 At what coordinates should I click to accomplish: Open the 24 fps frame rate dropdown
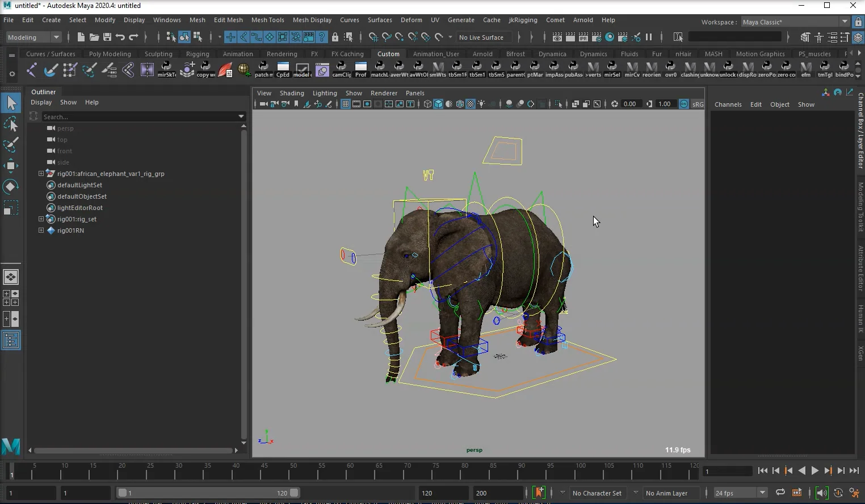pos(740,493)
